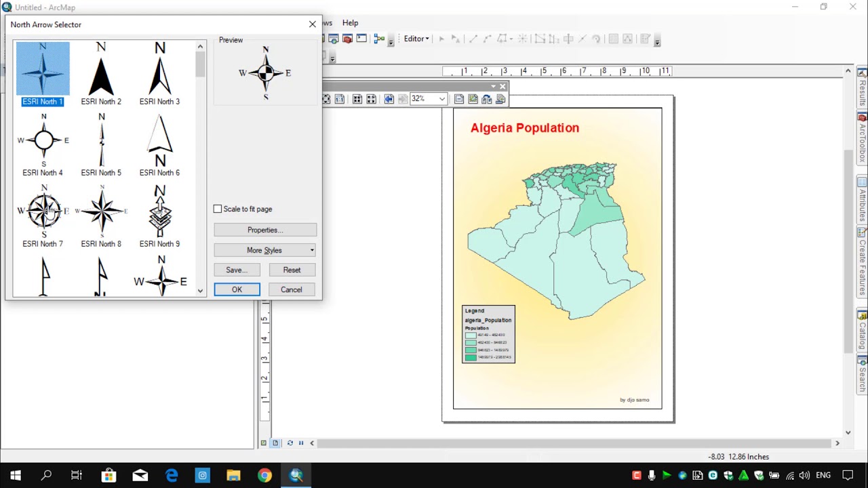Pick the ESRI North 6 outline arrow
The width and height of the screenshot is (868, 488).
pos(159,145)
